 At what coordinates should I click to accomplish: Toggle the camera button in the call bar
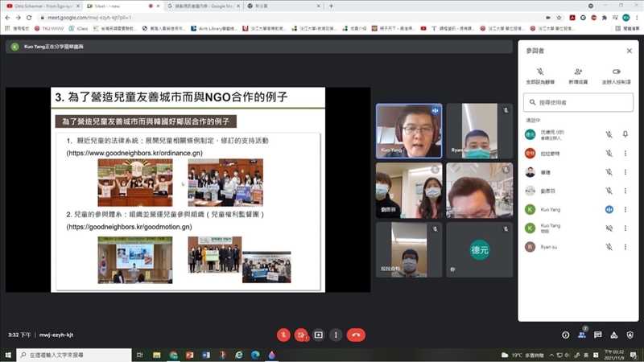[x=301, y=335]
